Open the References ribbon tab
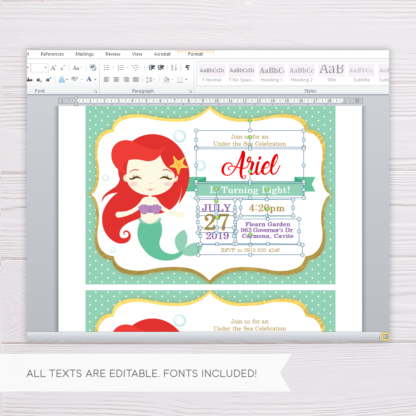The width and height of the screenshot is (416, 416). click(52, 54)
